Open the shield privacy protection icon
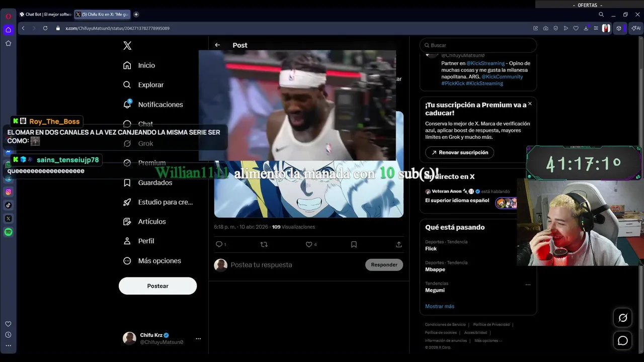 click(556, 28)
